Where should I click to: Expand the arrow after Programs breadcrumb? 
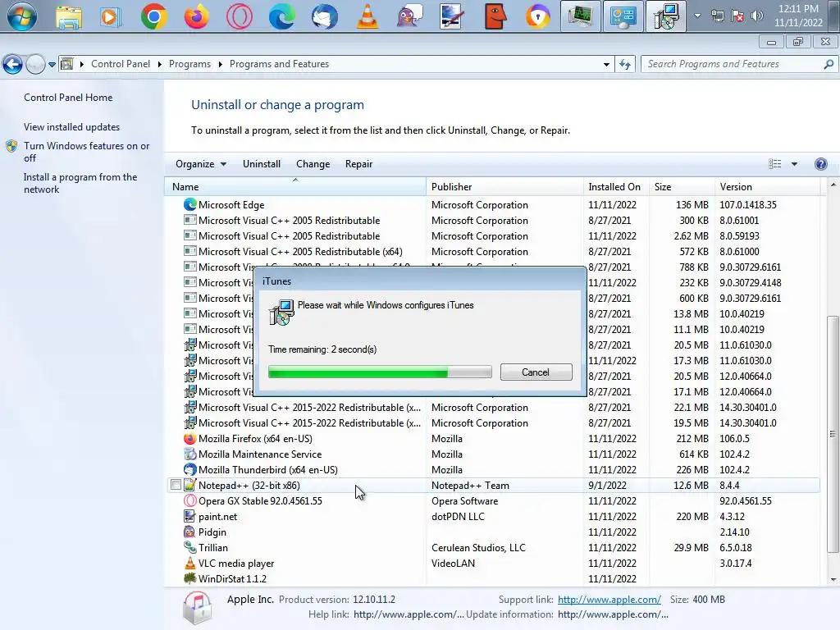tap(220, 64)
